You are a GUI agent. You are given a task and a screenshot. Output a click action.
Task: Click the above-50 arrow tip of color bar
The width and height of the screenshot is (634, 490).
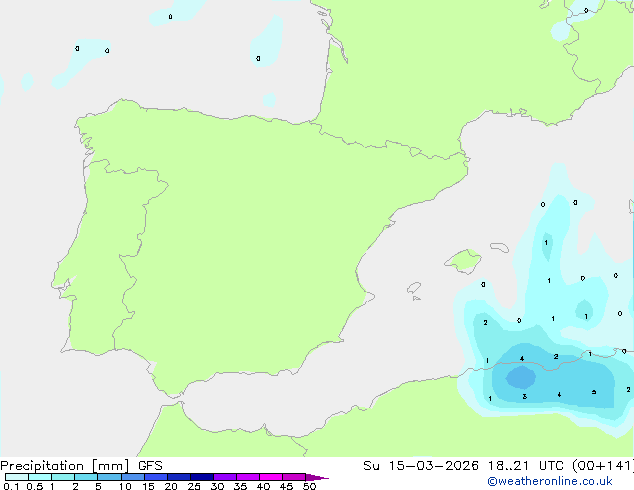pos(317,477)
